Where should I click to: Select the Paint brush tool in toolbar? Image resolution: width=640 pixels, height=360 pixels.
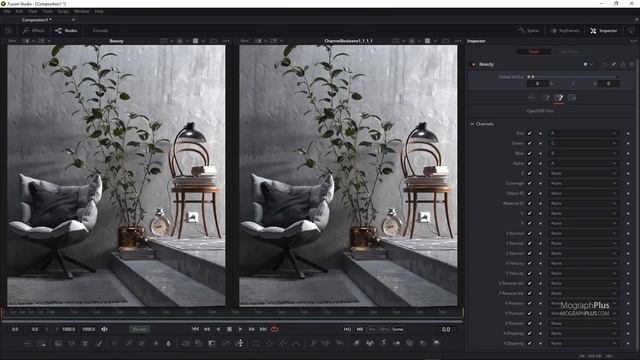[x=99, y=343]
